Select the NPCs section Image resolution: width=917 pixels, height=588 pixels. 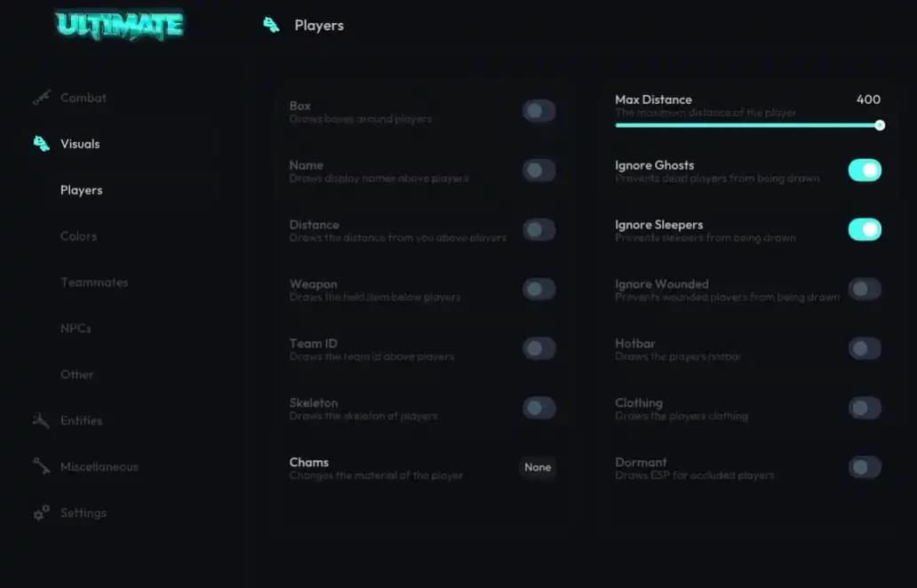pos(76,329)
